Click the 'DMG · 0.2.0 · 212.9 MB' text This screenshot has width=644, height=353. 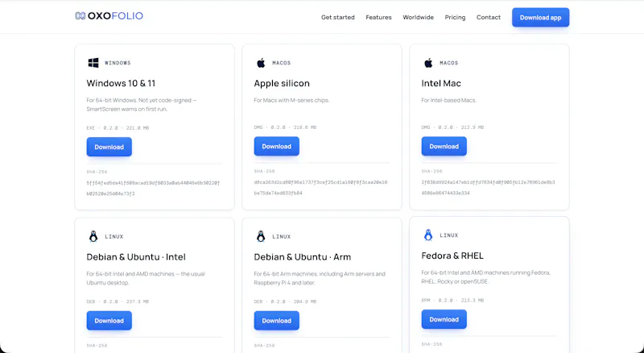point(452,127)
